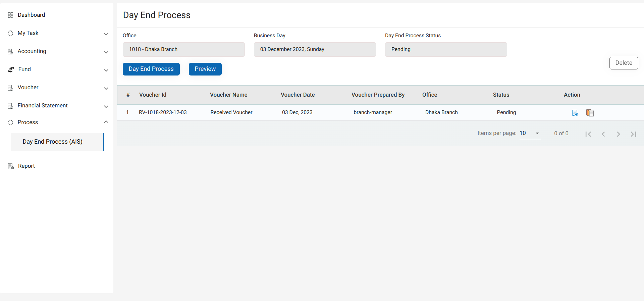Click the Voucher document icon in sidebar
This screenshot has height=301, width=644.
(x=10, y=88)
